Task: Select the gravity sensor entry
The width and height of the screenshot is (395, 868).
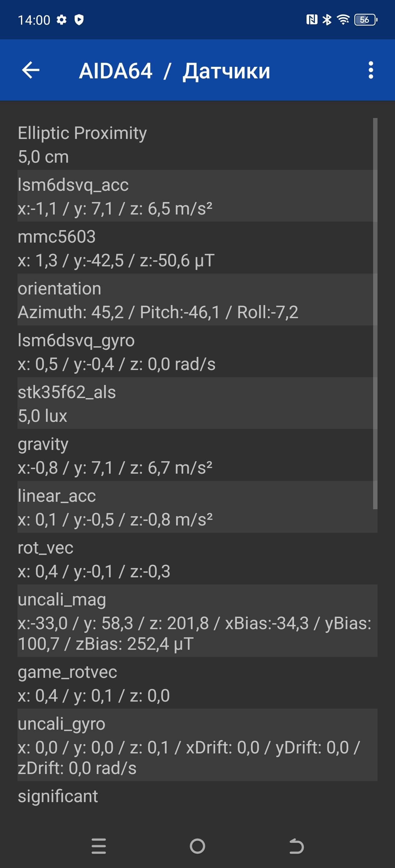Action: point(196,455)
